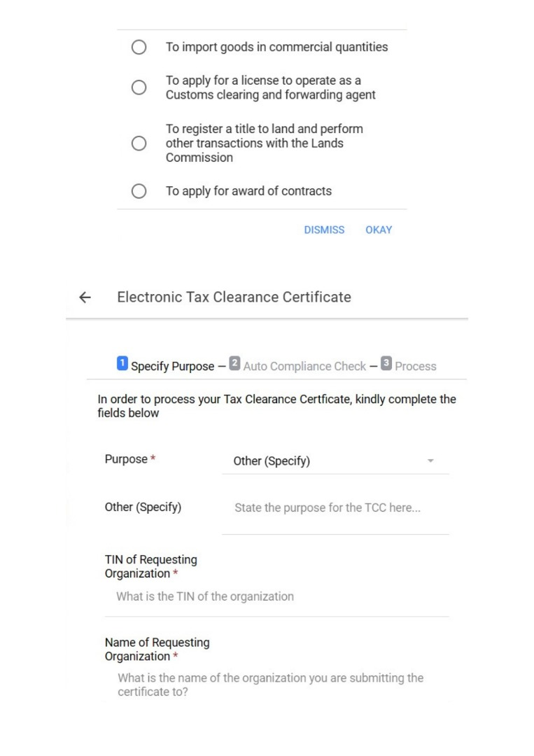This screenshot has width=534, height=756.
Task: Select 'To apply for award of contracts'
Action: 139,191
